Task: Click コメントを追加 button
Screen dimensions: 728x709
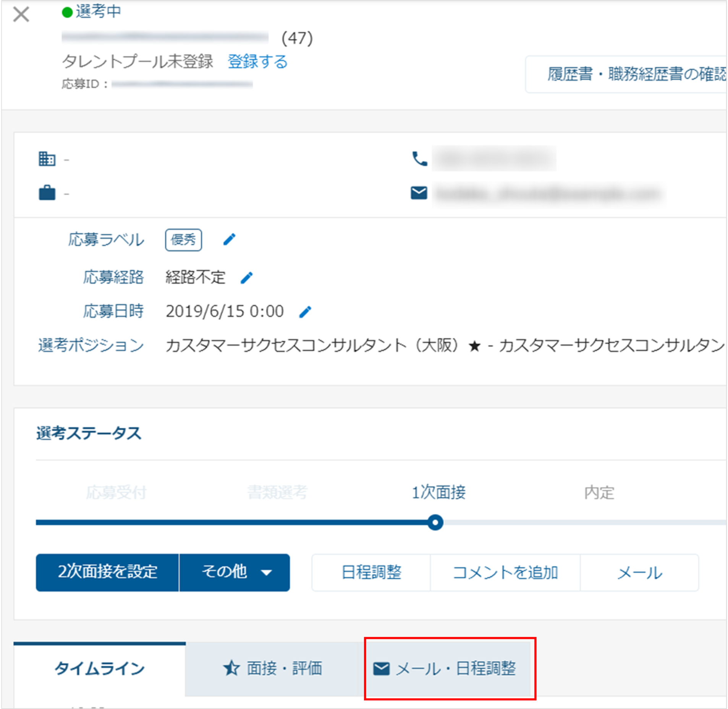Action: pyautogui.click(x=505, y=573)
